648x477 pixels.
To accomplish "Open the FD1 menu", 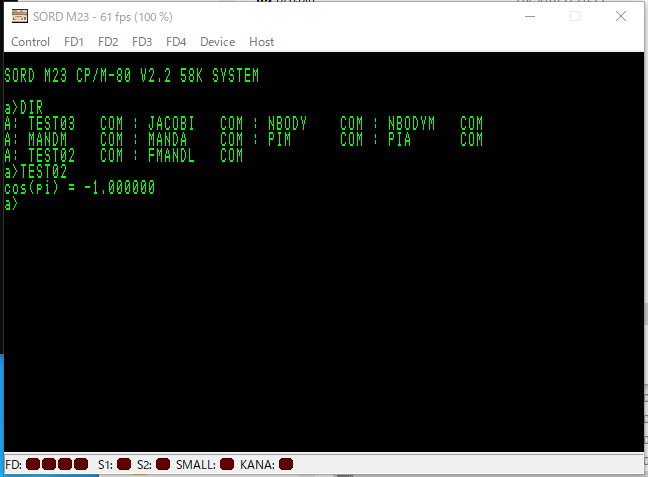I will point(74,42).
